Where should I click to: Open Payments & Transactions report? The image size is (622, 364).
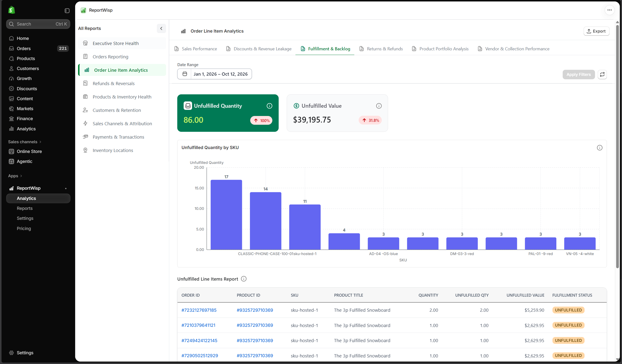[x=122, y=137]
